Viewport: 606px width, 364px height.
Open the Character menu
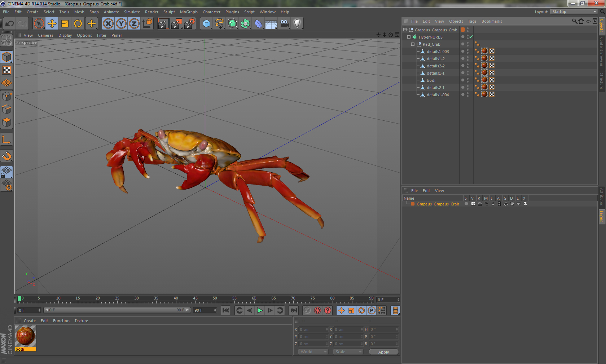211,12
